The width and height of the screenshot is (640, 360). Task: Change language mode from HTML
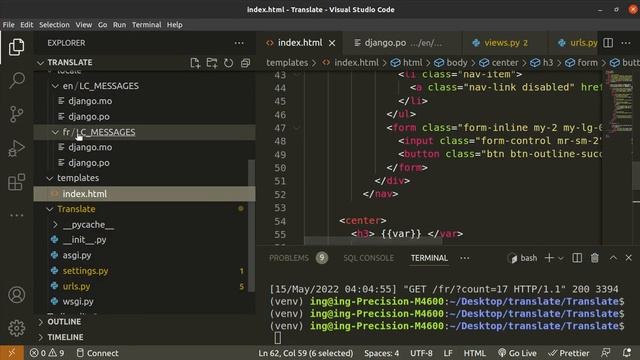(x=474, y=353)
